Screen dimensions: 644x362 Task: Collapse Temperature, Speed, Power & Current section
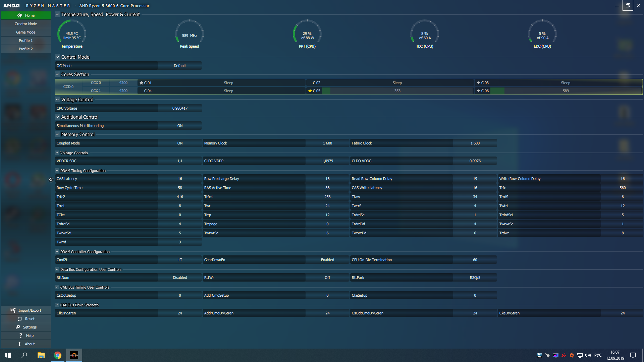pyautogui.click(x=57, y=14)
